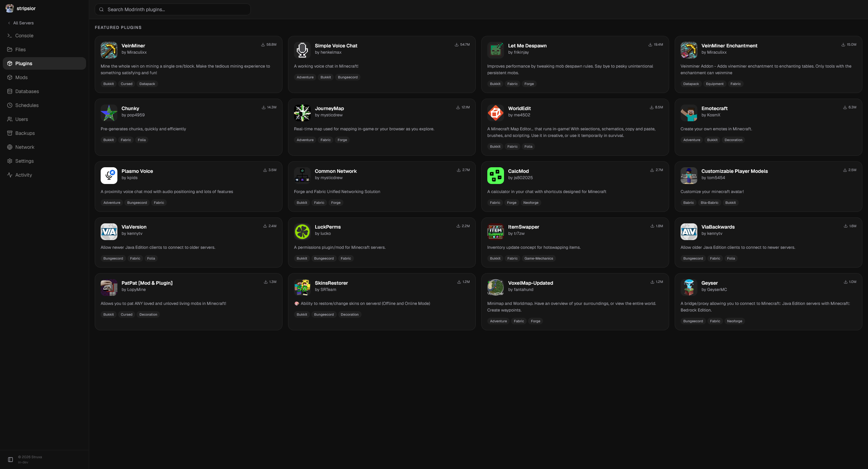Click the '© 2026 Struxa' footer text
The height and width of the screenshot is (469, 868).
pyautogui.click(x=30, y=457)
